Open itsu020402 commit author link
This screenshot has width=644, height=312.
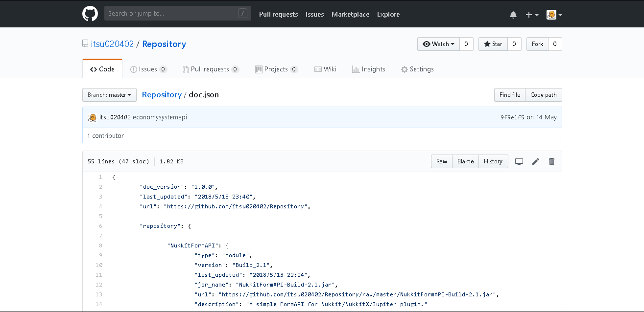coord(115,117)
